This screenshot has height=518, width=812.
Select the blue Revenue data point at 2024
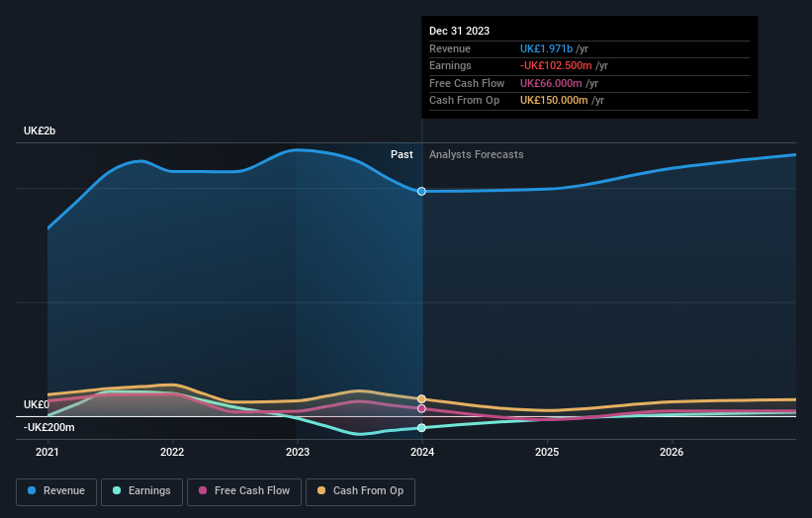click(x=421, y=192)
